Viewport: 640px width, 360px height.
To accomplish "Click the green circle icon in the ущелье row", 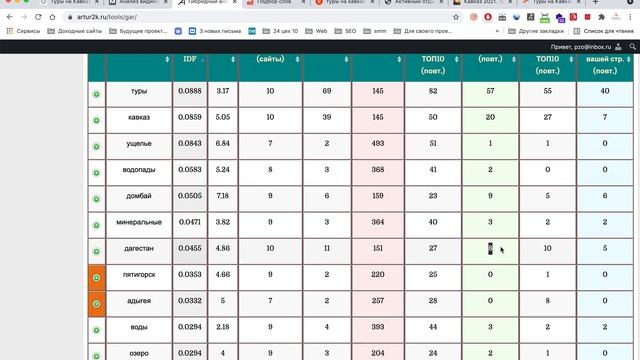I will [96, 147].
